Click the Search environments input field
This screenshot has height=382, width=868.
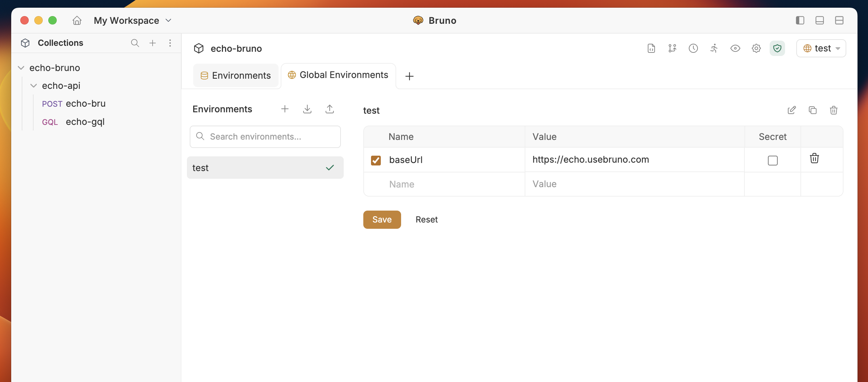265,136
